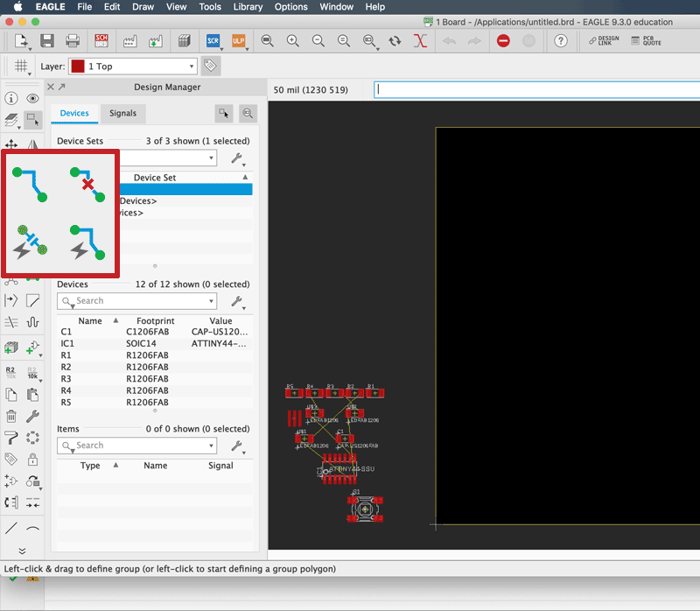Select the Arc drawing tool

coord(32,529)
